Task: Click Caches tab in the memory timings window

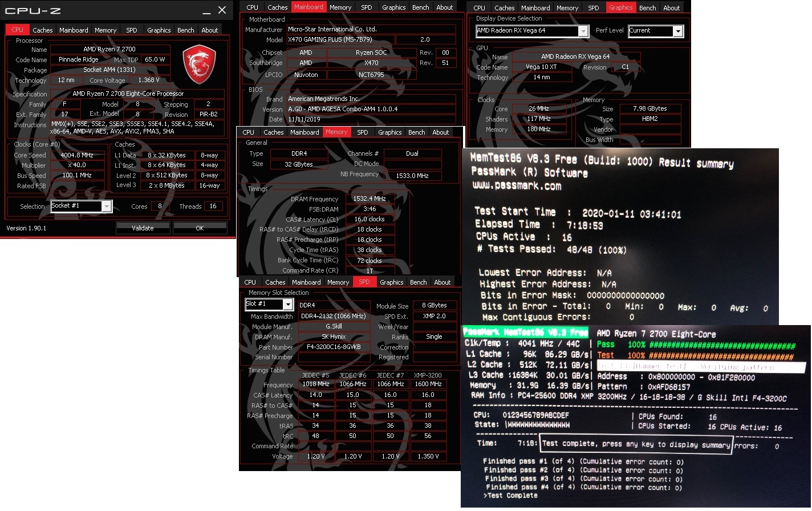Action: pyautogui.click(x=274, y=132)
